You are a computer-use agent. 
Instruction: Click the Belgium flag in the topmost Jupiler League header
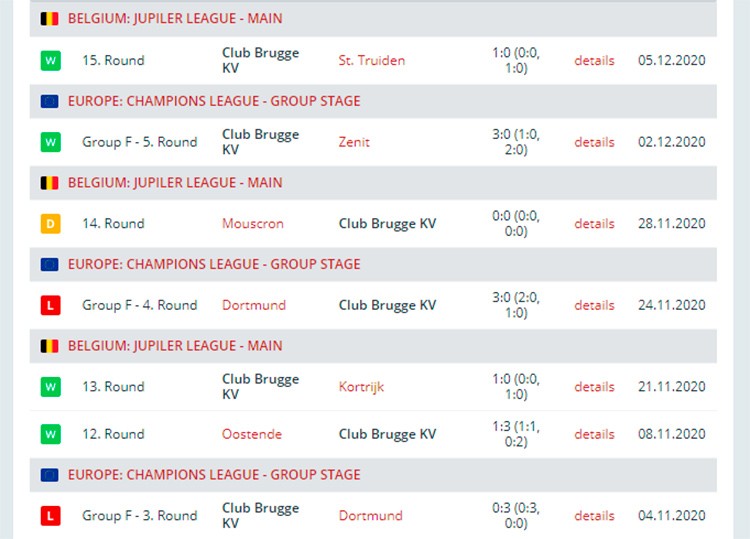click(50, 19)
